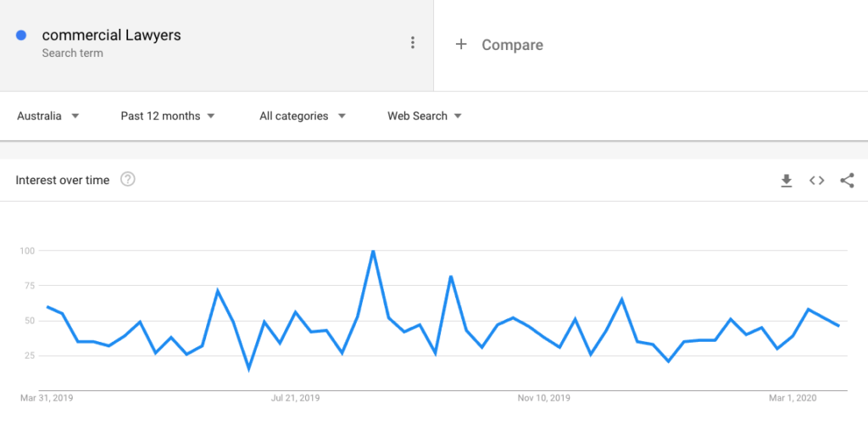Download the Interest over time data
Screen dimensions: 868x448
786,181
